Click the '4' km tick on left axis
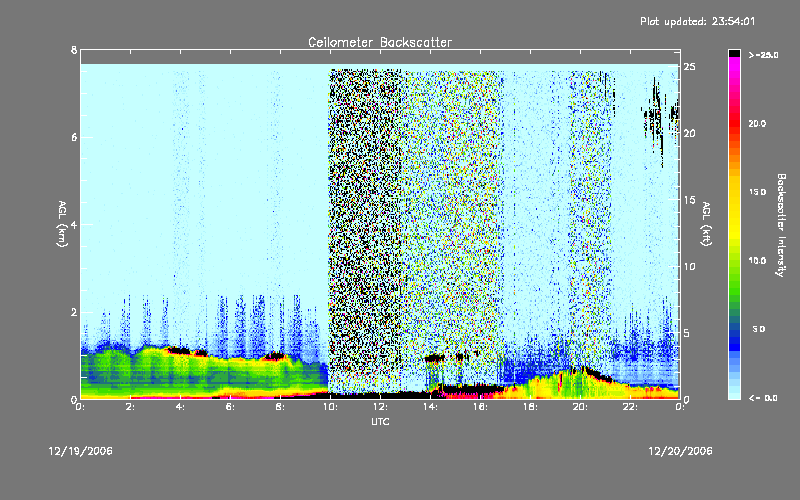This screenshot has width=800, height=500. (x=74, y=224)
